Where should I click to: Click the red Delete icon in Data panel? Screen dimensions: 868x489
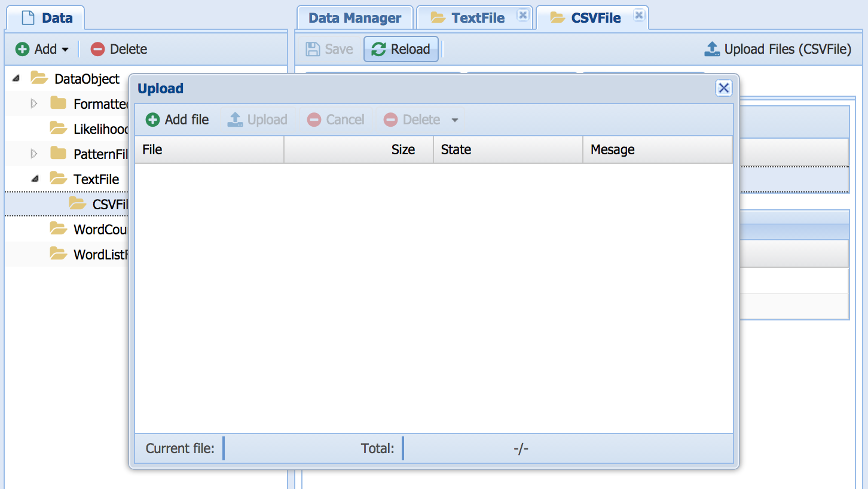[x=97, y=49]
